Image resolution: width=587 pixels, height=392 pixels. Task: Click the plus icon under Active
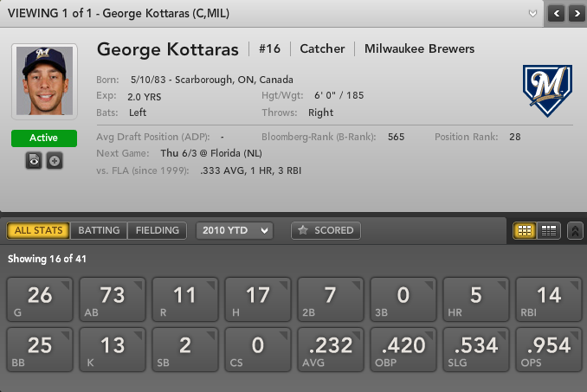(55, 161)
